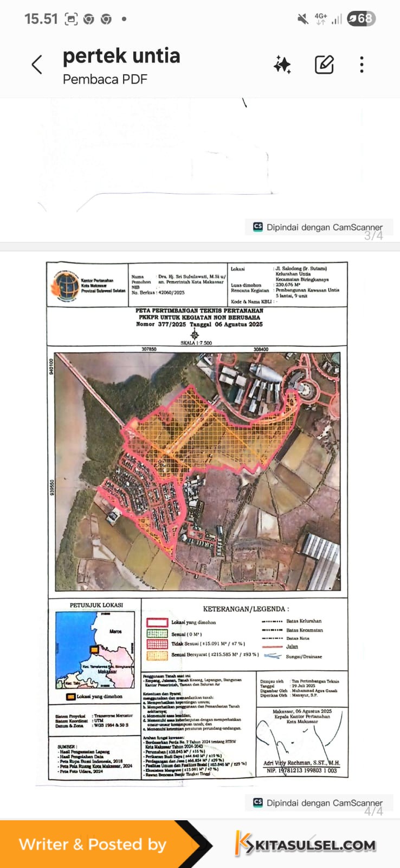Tap the 'SUMBER :' section heading
Image resolution: width=400 pixels, height=868 pixels.
pos(67,747)
